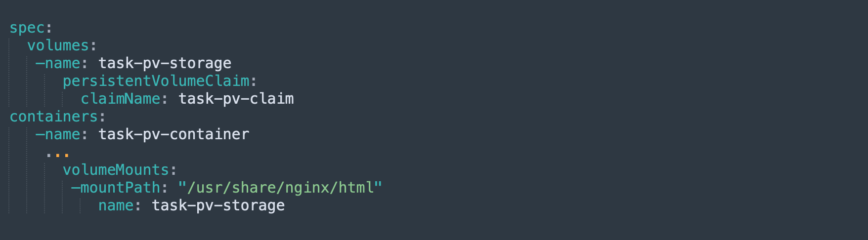Select the volumeMounts key
This screenshot has width=868, height=240.
(x=116, y=170)
